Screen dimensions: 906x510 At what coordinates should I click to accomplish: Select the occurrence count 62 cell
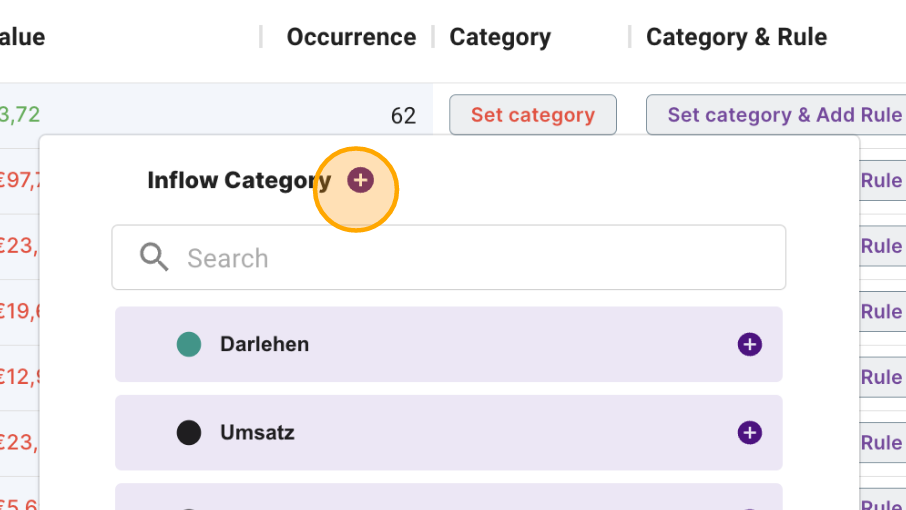(x=403, y=116)
